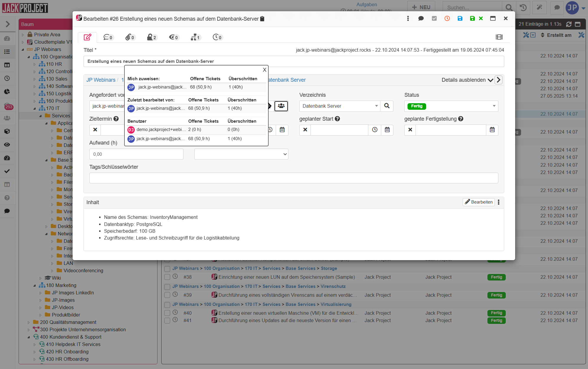Open the attachments paperclip tab

(x=130, y=37)
